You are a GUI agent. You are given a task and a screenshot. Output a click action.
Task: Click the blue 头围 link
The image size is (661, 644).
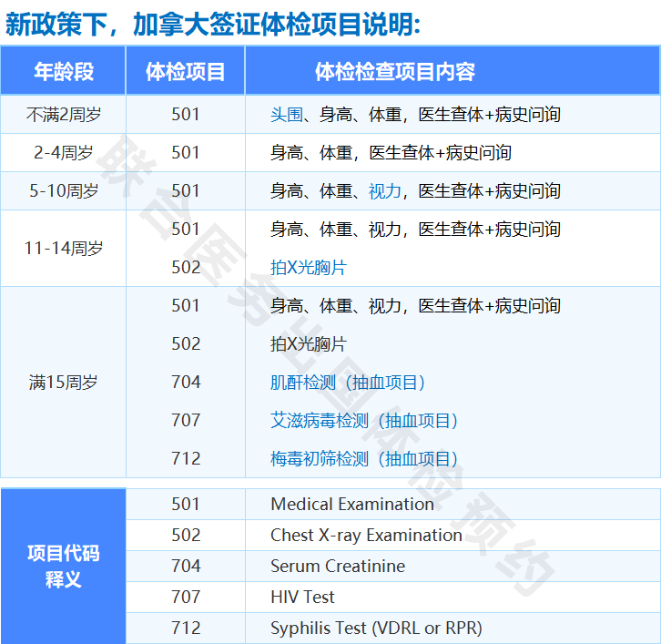[286, 115]
